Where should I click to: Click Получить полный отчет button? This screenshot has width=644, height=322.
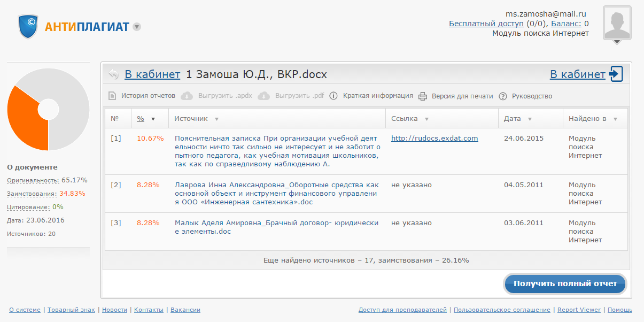[565, 284]
